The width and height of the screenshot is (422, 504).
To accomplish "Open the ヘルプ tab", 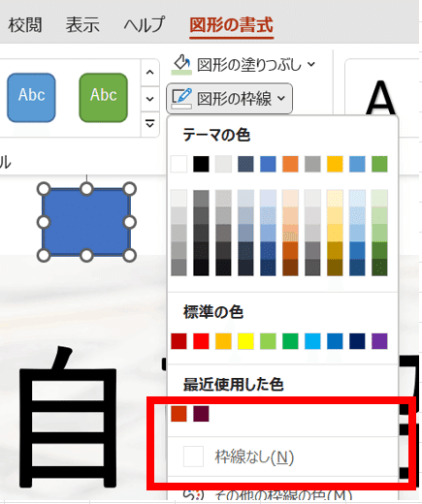I will click(145, 25).
